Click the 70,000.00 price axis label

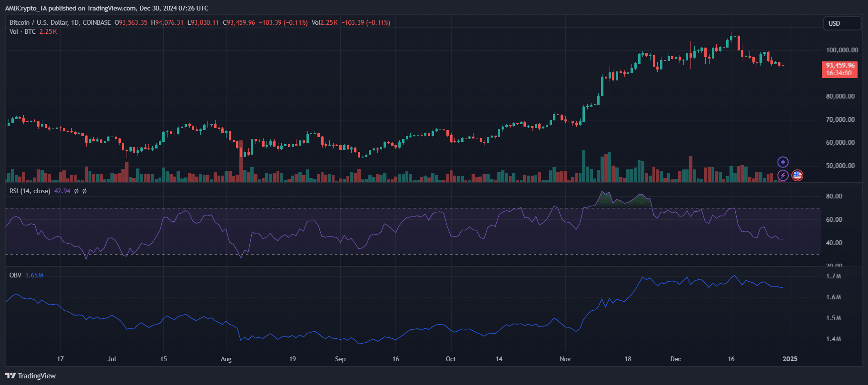[x=840, y=119]
